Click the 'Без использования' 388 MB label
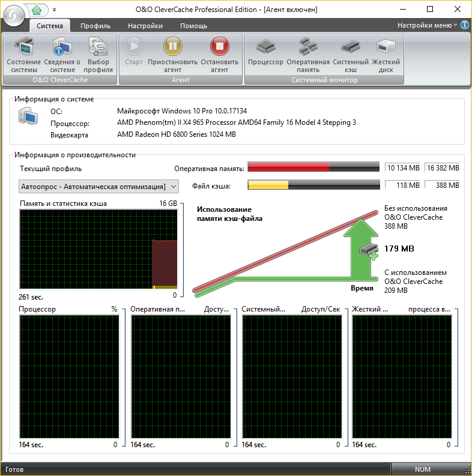The width and height of the screenshot is (472, 476). click(x=416, y=217)
